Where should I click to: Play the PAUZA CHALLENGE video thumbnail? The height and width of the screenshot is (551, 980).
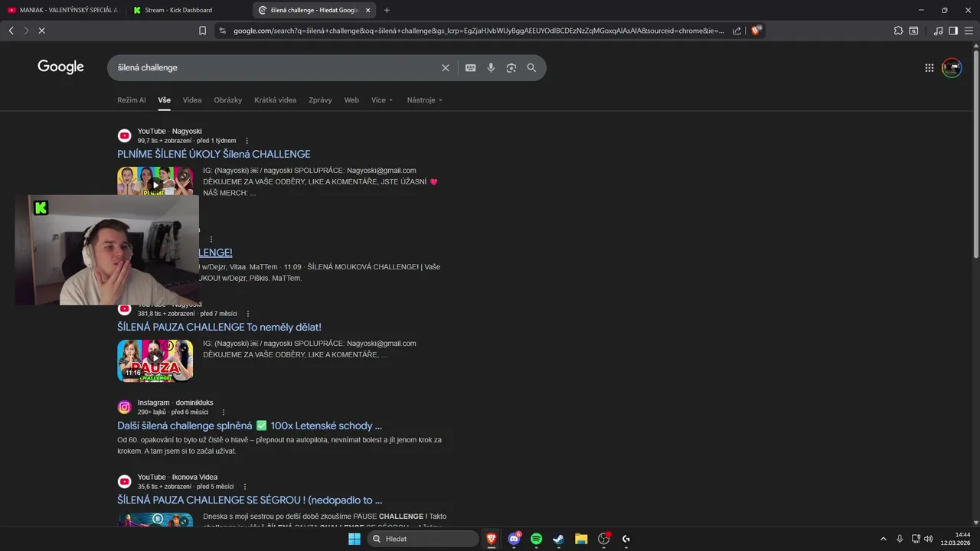pos(155,360)
